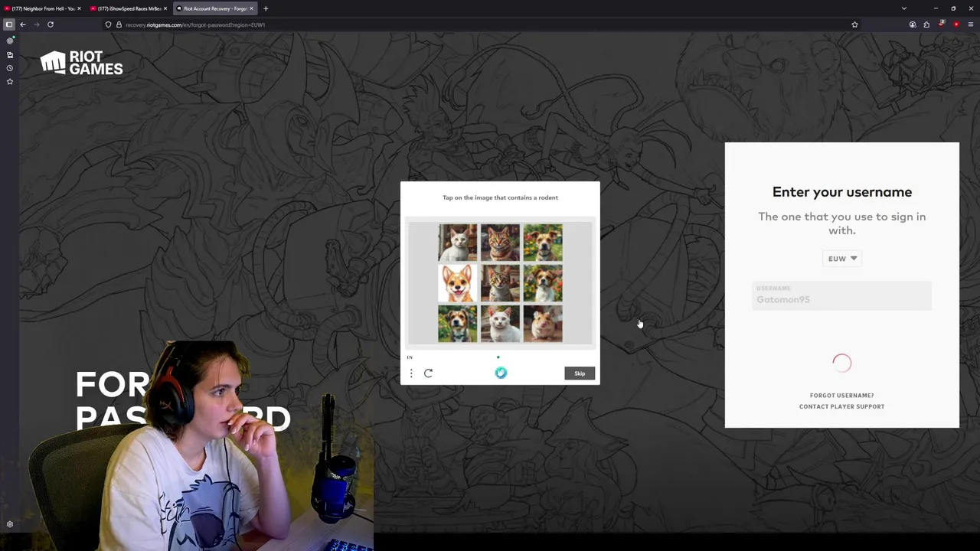Viewport: 980px width, 551px height.
Task: Open the synced tabs sidebar icon
Action: click(x=10, y=55)
